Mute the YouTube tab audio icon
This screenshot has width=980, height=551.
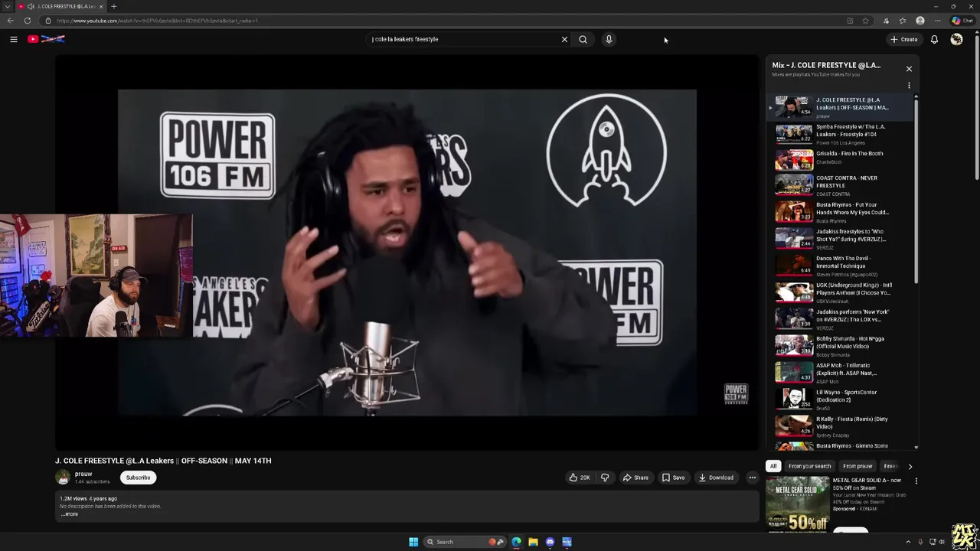point(31,6)
